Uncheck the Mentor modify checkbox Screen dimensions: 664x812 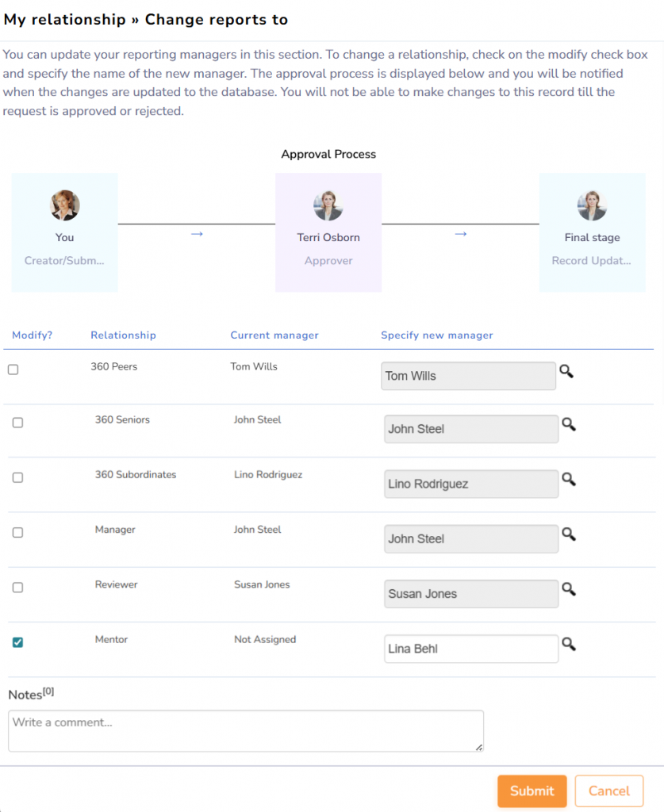tap(17, 642)
